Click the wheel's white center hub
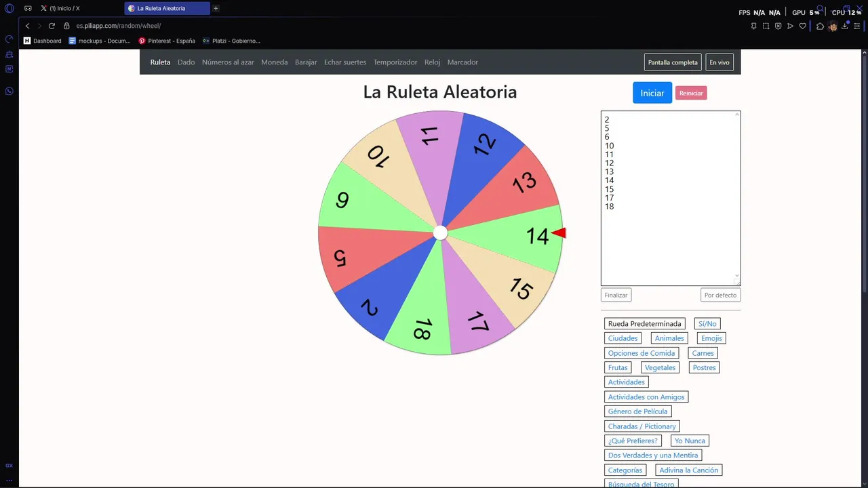This screenshot has height=488, width=868. (x=440, y=233)
